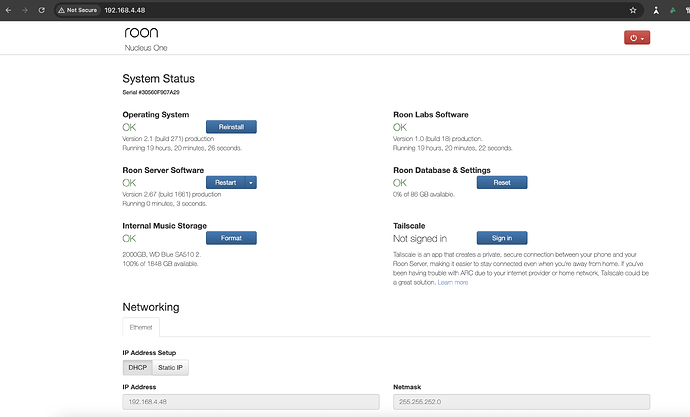The image size is (690, 417).
Task: Choose DHCP for IP Address Setup
Action: click(x=137, y=368)
